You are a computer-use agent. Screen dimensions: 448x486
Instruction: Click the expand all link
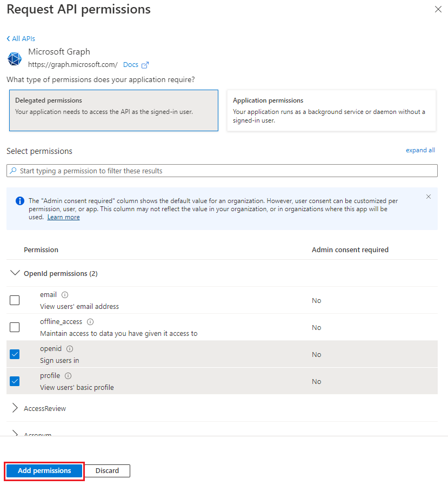point(420,150)
